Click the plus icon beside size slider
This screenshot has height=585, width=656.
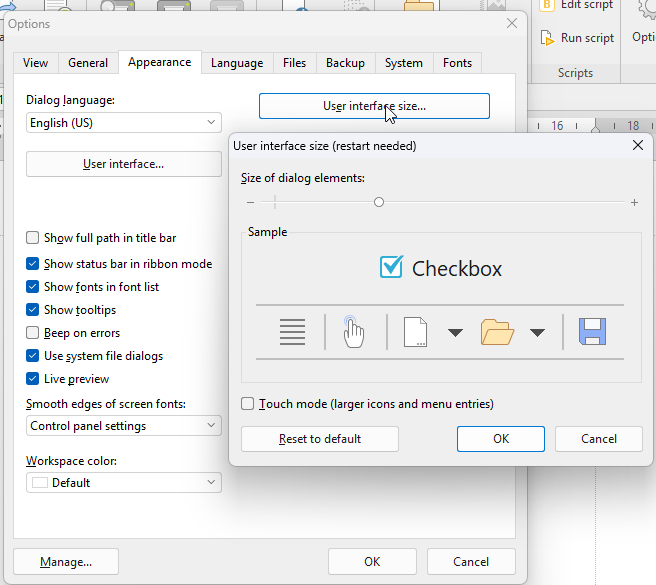634,203
